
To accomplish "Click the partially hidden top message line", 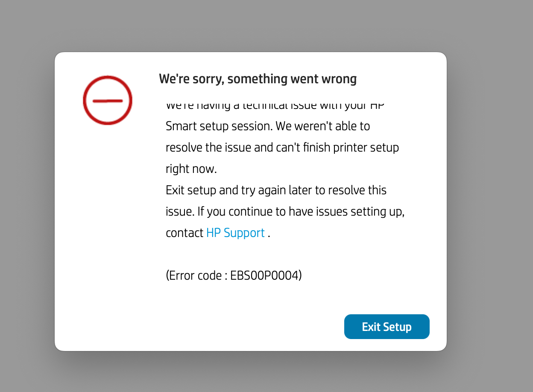I will [275, 106].
